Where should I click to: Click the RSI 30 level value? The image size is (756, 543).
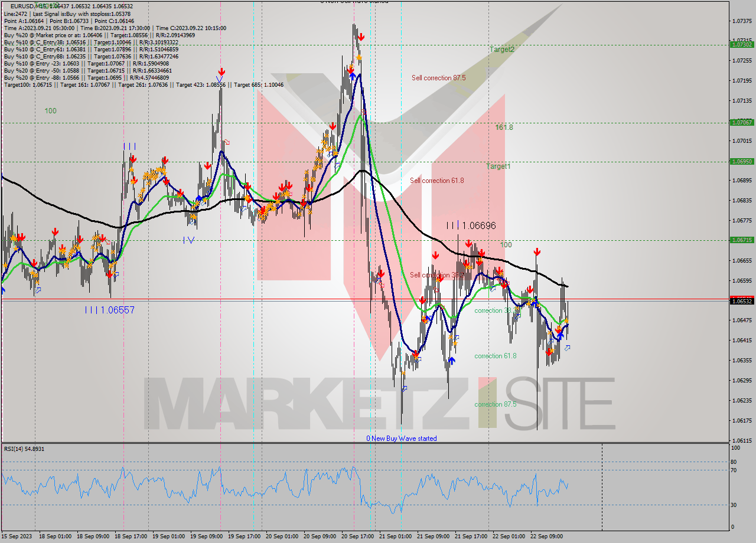coord(733,505)
